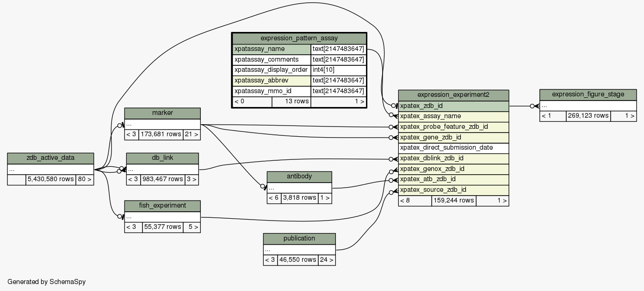Select the xpatex_zdb_id primary key column
The image size is (644, 291).
(x=453, y=106)
